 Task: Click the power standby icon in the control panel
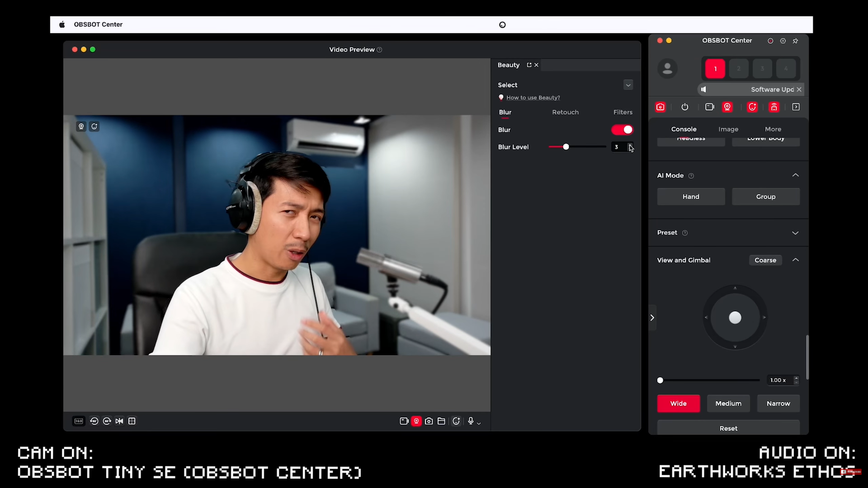click(x=685, y=107)
